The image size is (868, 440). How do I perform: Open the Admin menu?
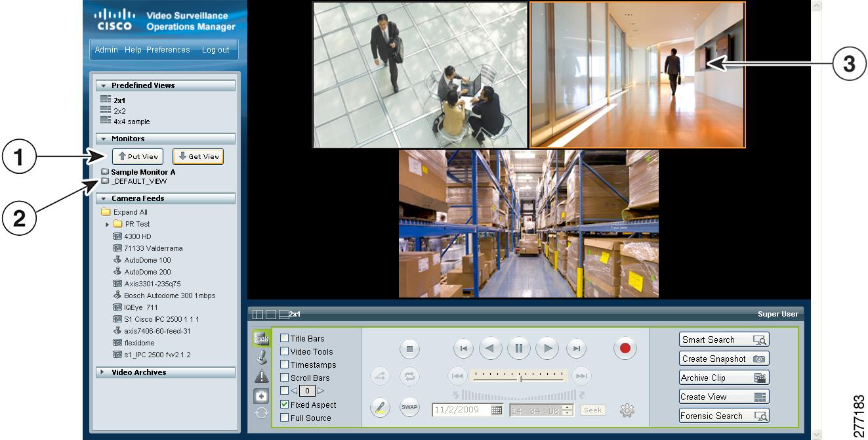pos(106,49)
